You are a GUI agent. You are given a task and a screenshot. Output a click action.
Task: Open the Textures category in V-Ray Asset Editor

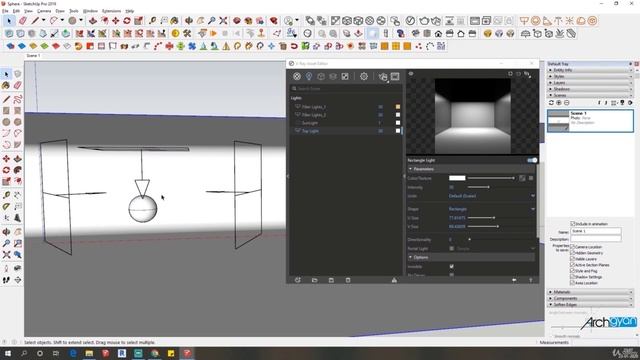point(345,76)
